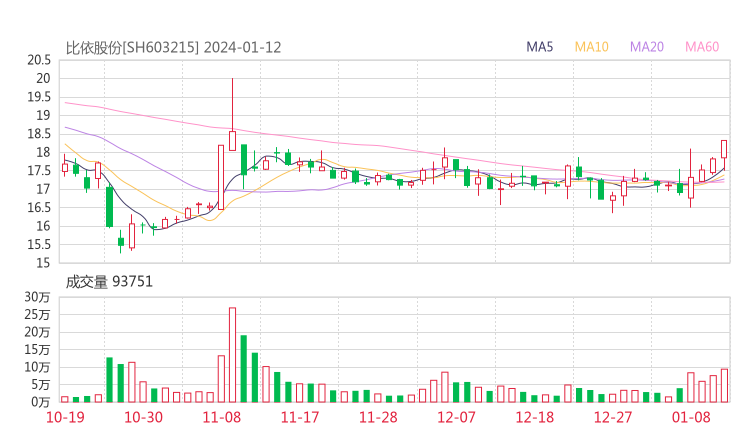Click the MA10 legend label

click(591, 47)
